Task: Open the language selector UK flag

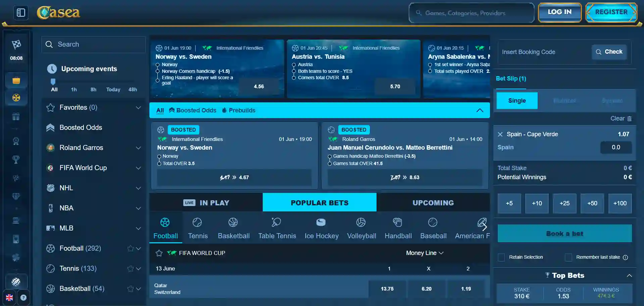Action: coord(9,298)
